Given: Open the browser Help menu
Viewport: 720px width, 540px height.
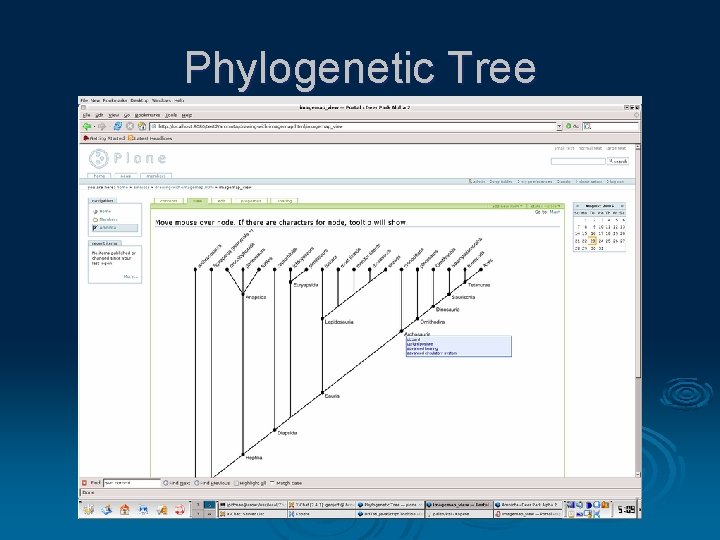Looking at the screenshot, I should click(x=186, y=115).
